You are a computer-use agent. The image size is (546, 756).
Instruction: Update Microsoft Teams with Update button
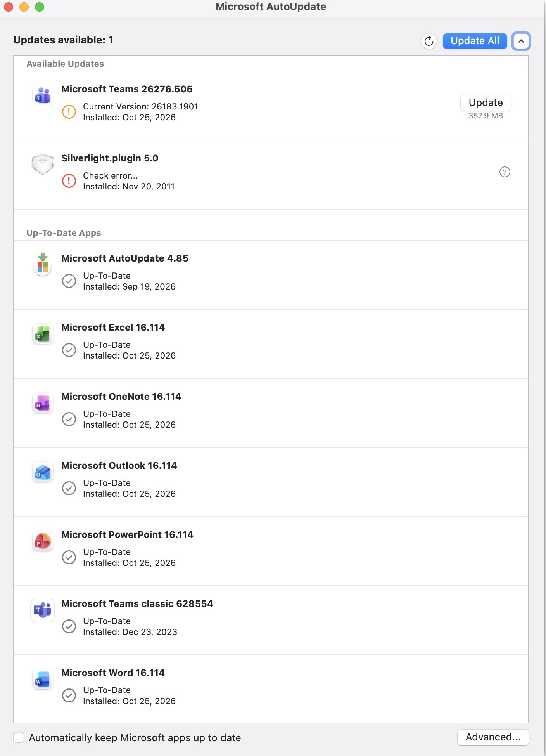(486, 102)
